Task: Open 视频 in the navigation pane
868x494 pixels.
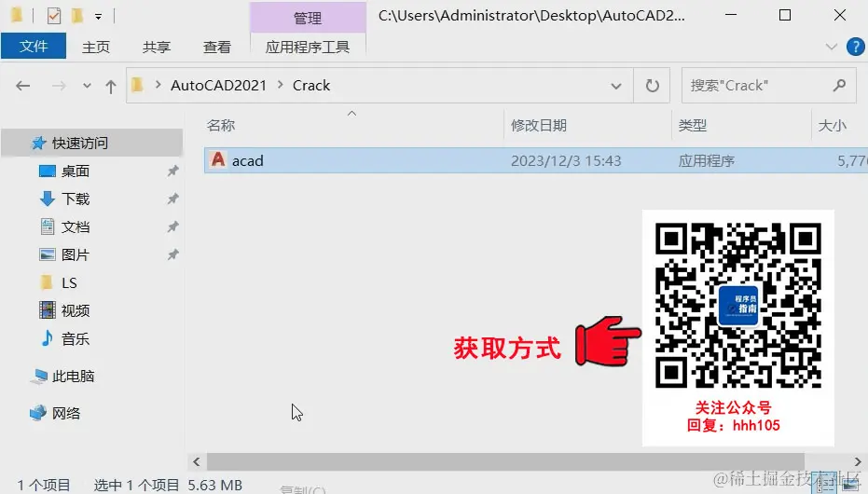Action: [x=75, y=310]
